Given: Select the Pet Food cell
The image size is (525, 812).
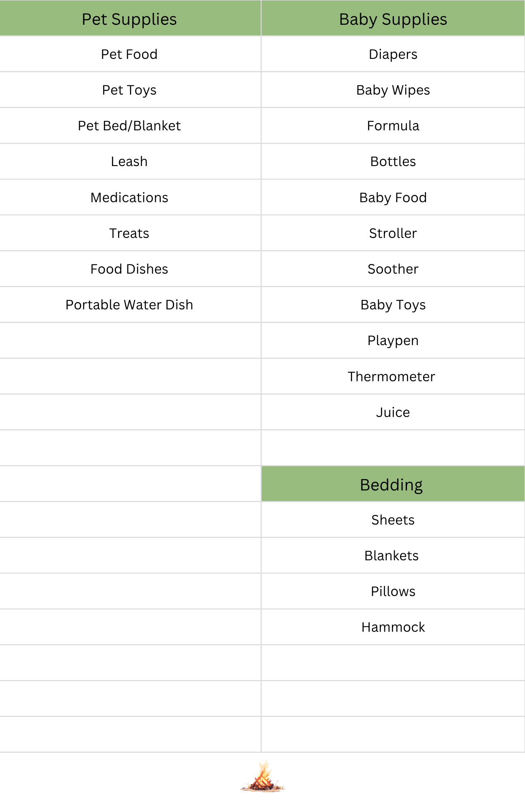Looking at the screenshot, I should click(130, 54).
